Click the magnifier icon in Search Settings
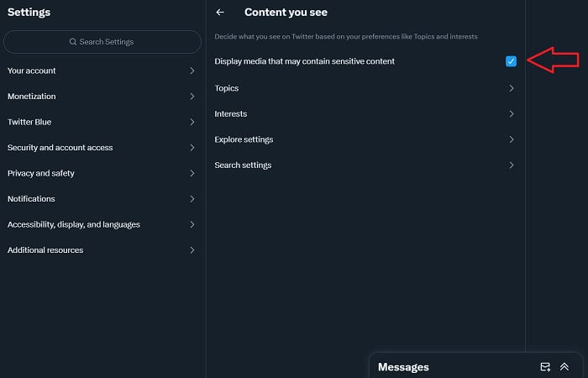 tap(73, 42)
